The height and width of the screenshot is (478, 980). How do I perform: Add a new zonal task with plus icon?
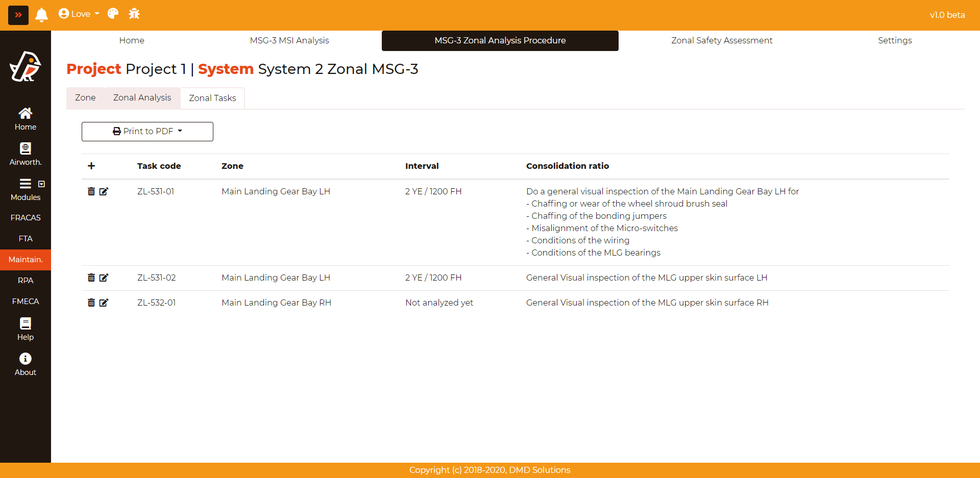(x=91, y=166)
